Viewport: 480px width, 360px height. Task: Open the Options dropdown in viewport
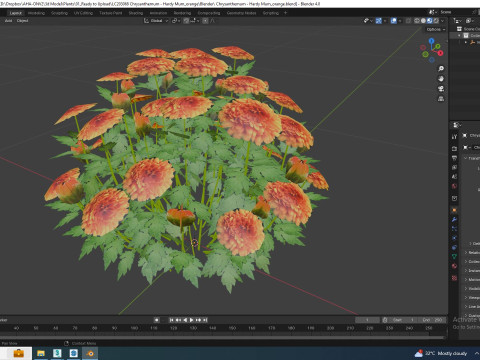tap(435, 29)
